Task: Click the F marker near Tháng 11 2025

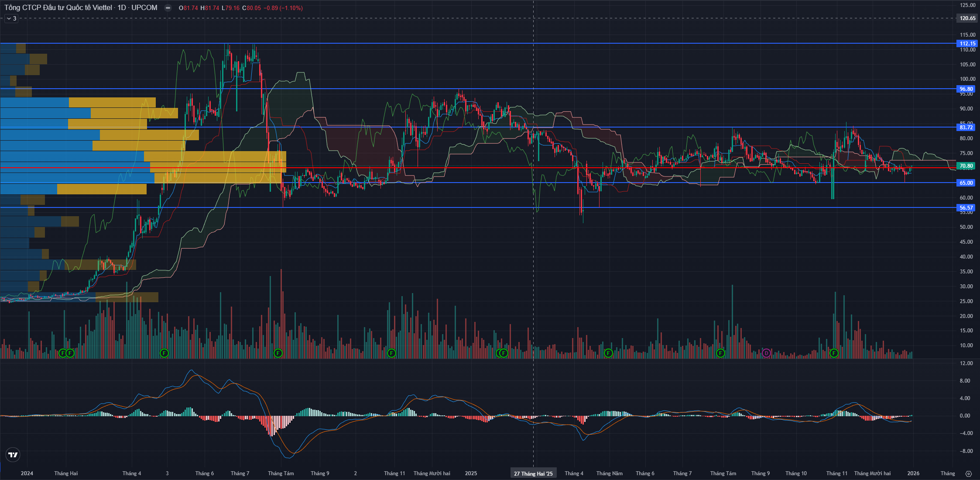Action: [834, 353]
